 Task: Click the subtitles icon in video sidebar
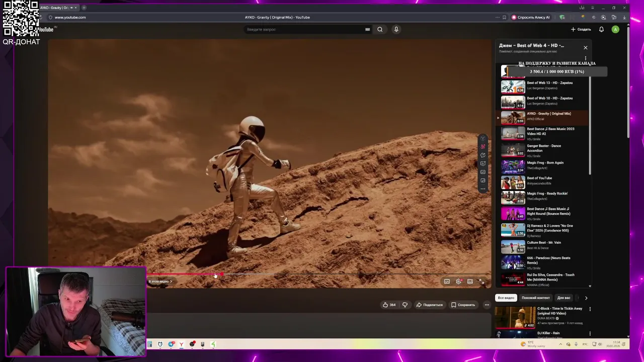(483, 172)
